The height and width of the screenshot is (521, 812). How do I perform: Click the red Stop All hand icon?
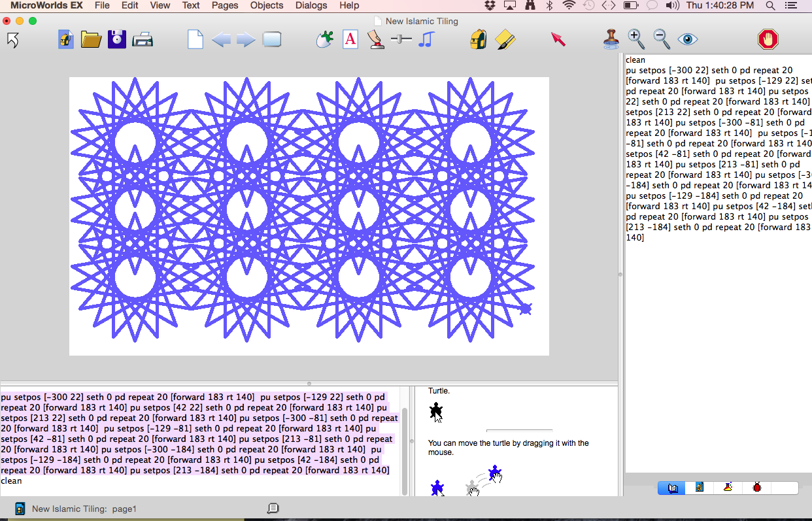tap(768, 40)
